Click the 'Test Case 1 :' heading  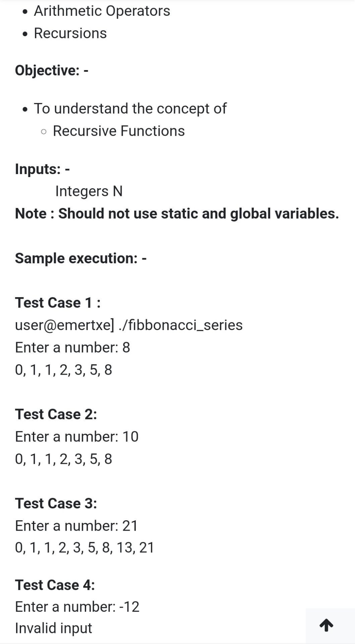click(58, 303)
